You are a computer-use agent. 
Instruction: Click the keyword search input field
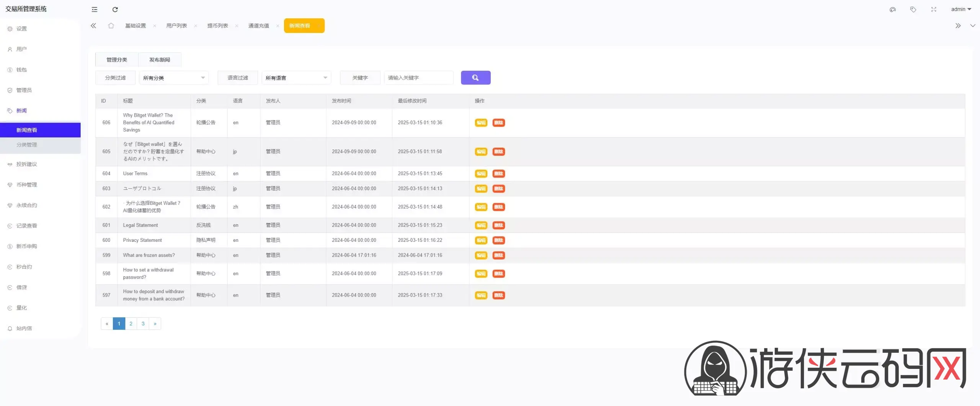418,78
